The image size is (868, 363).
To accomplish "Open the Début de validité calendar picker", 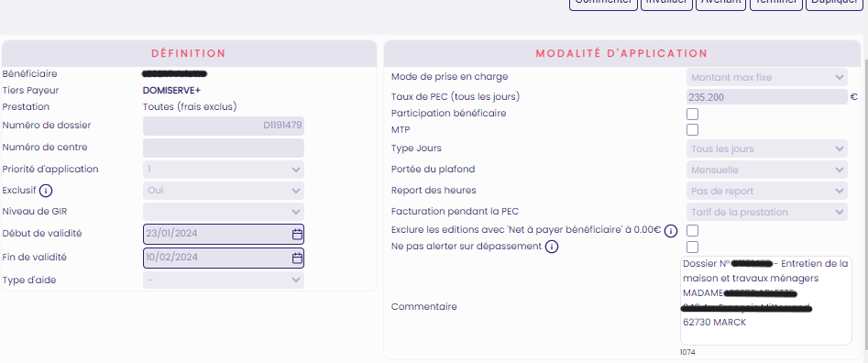I will point(297,234).
